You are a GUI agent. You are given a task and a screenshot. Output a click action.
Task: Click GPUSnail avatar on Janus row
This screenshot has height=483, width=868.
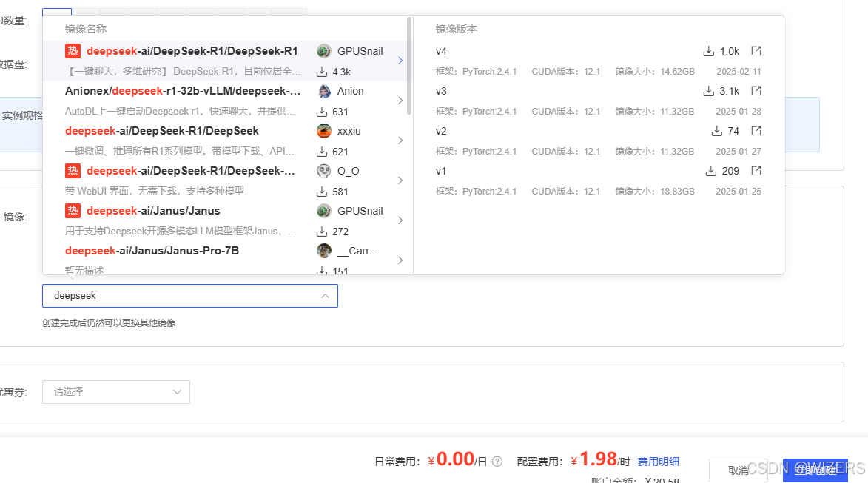324,210
